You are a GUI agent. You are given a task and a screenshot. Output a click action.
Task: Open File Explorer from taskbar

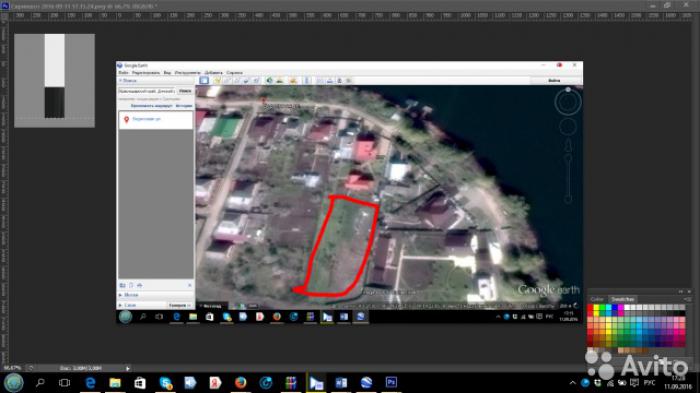coord(115,383)
